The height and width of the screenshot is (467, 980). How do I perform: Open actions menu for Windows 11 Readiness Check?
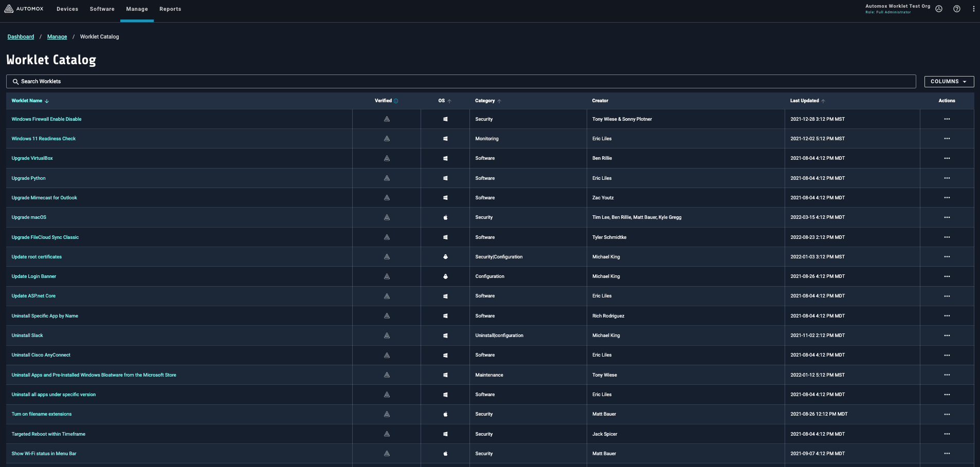tap(947, 139)
